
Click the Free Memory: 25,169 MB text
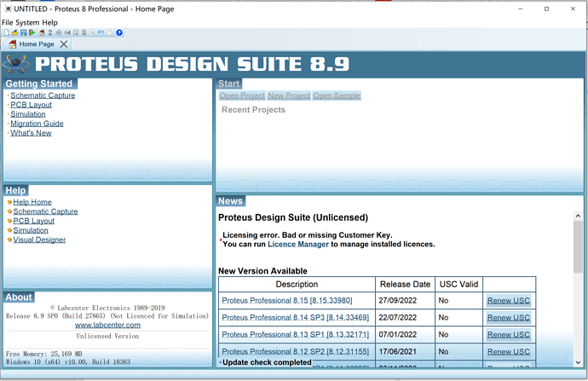(x=43, y=354)
